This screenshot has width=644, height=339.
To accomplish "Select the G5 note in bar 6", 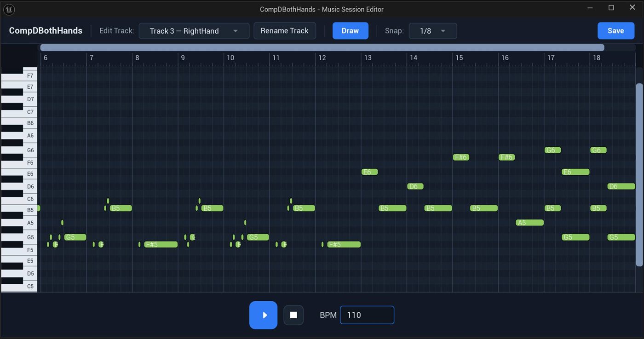I will pos(75,237).
